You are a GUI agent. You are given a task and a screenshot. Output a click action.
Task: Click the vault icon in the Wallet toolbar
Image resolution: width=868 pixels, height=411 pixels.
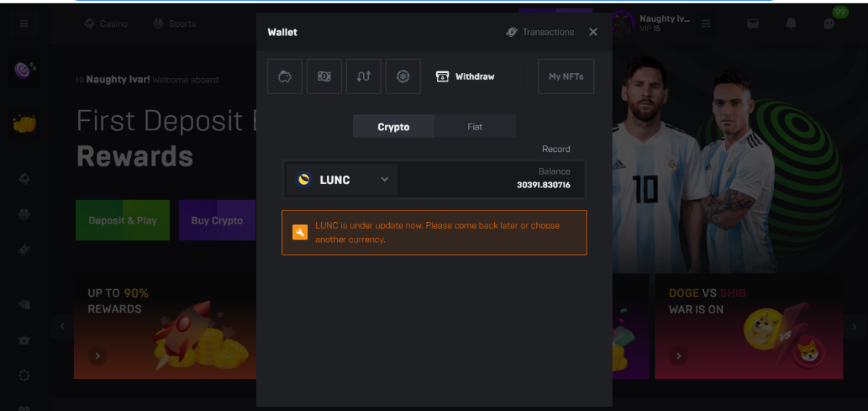(x=403, y=77)
